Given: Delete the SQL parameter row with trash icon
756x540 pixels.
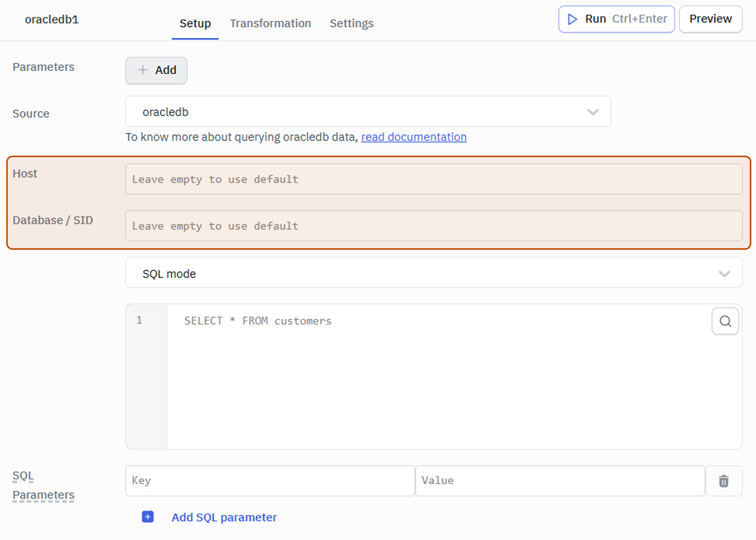Looking at the screenshot, I should [x=724, y=481].
